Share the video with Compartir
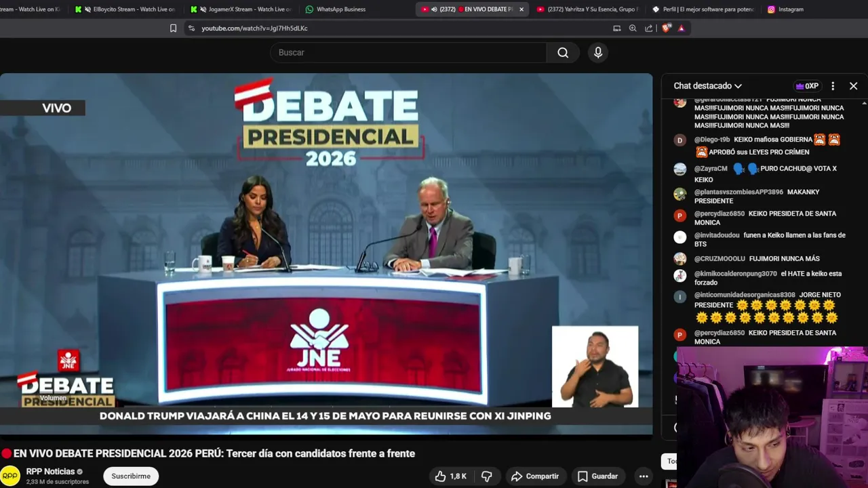This screenshot has width=868, height=488. 535,476
